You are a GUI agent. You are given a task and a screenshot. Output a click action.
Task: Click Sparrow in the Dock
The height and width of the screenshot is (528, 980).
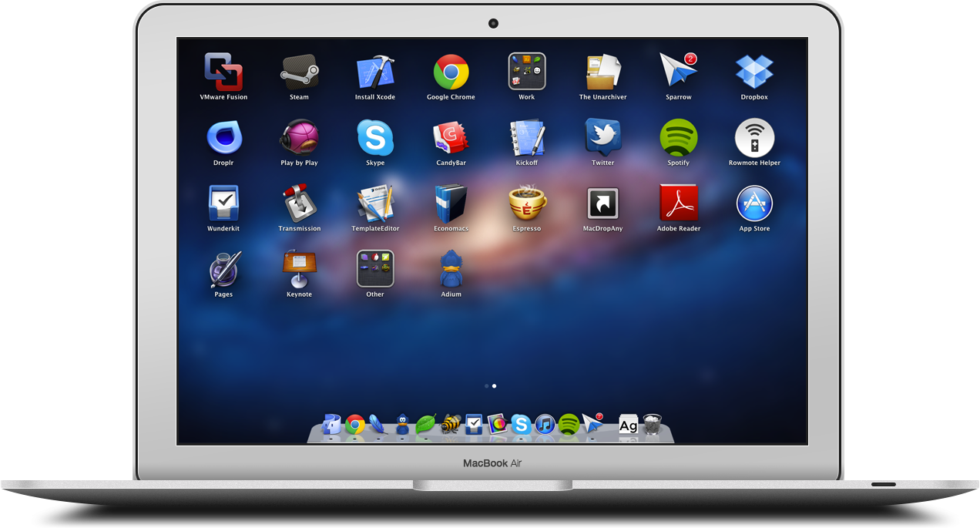tap(592, 423)
